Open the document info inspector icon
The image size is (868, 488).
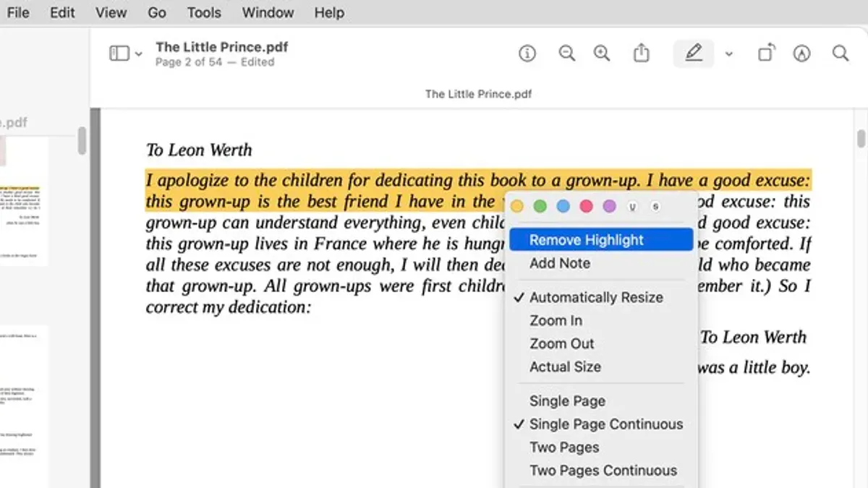pos(527,53)
